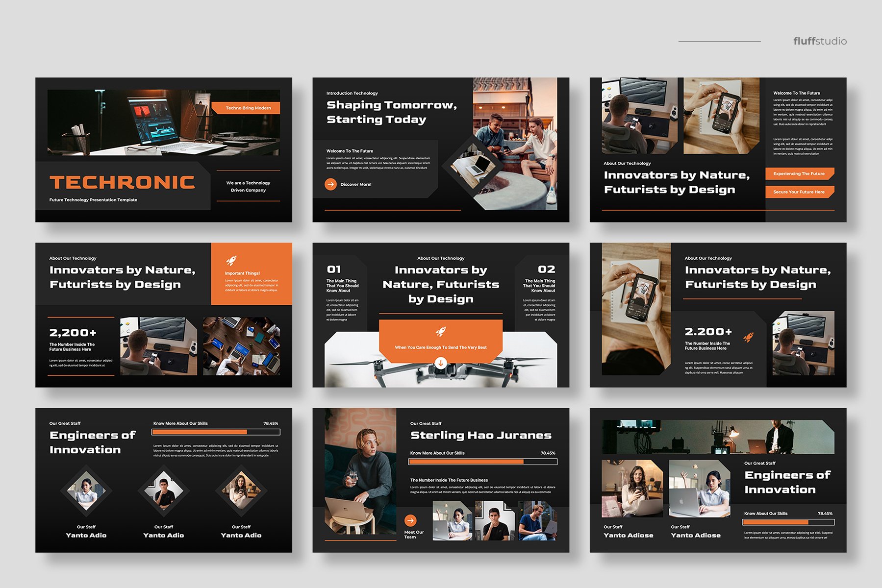The width and height of the screenshot is (882, 588).
Task: Select the TECHRONIC title slide thumbnail
Action: coord(164,149)
